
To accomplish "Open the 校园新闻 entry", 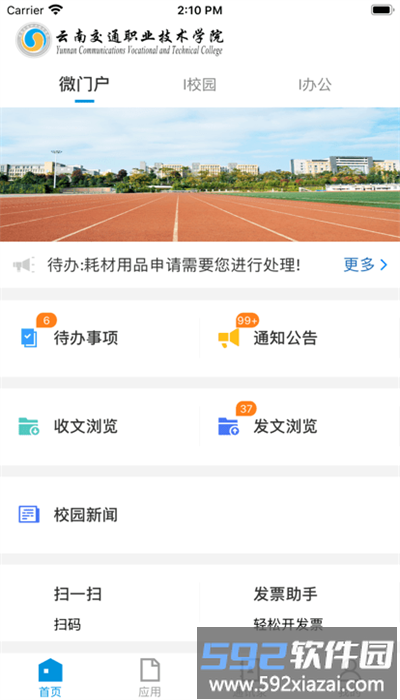I will pyautogui.click(x=86, y=515).
